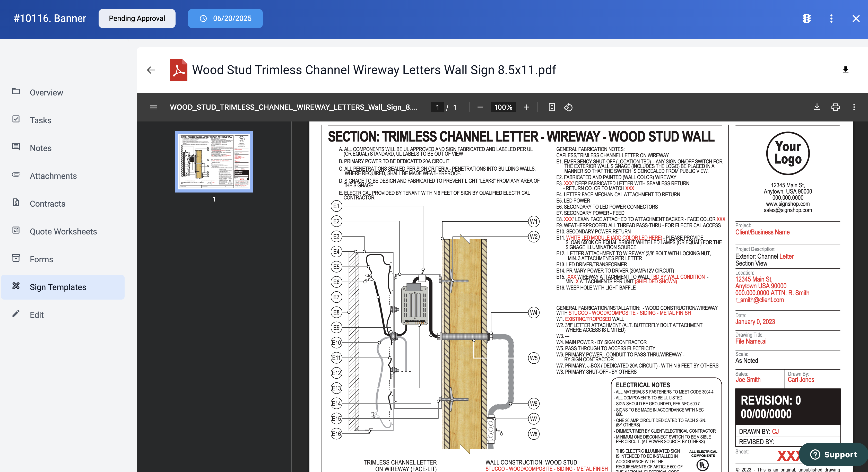Click the Sign Templates ruler icon
The width and height of the screenshot is (868, 472).
point(16,286)
